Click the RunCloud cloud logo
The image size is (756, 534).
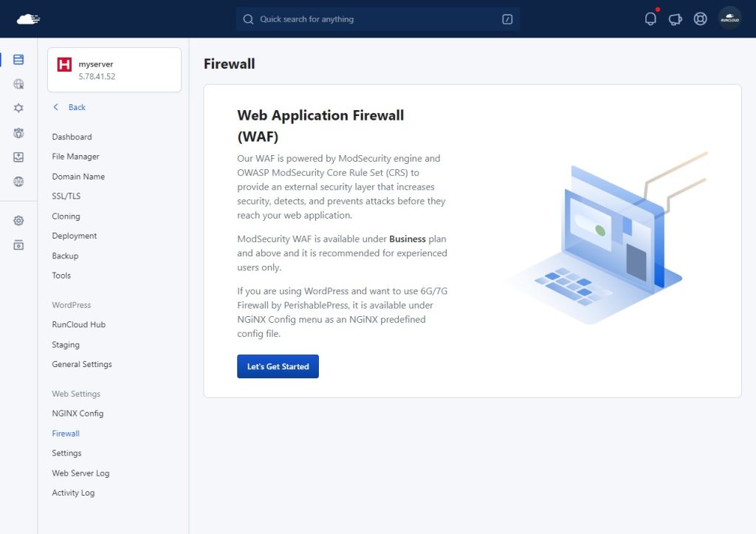pos(28,19)
